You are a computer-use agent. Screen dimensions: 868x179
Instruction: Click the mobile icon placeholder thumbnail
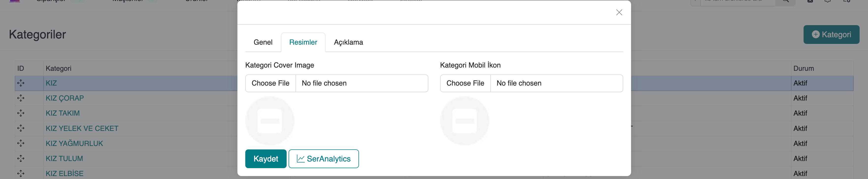[465, 121]
